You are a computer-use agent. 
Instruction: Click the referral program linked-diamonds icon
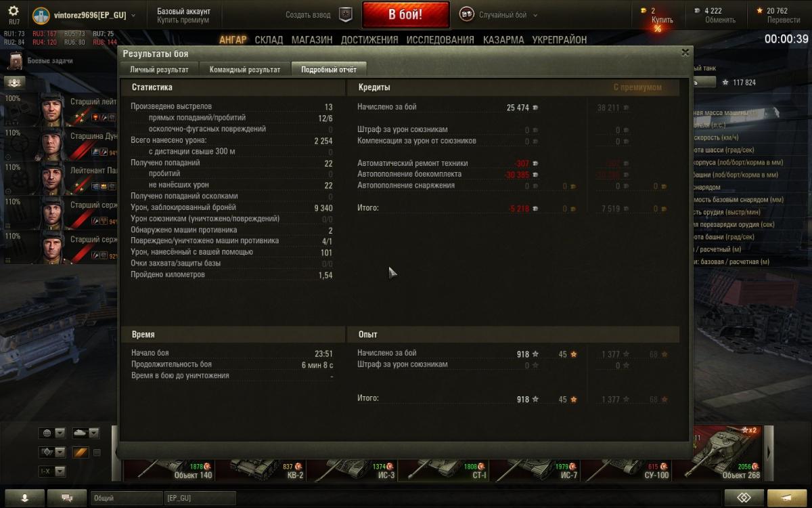click(x=744, y=498)
